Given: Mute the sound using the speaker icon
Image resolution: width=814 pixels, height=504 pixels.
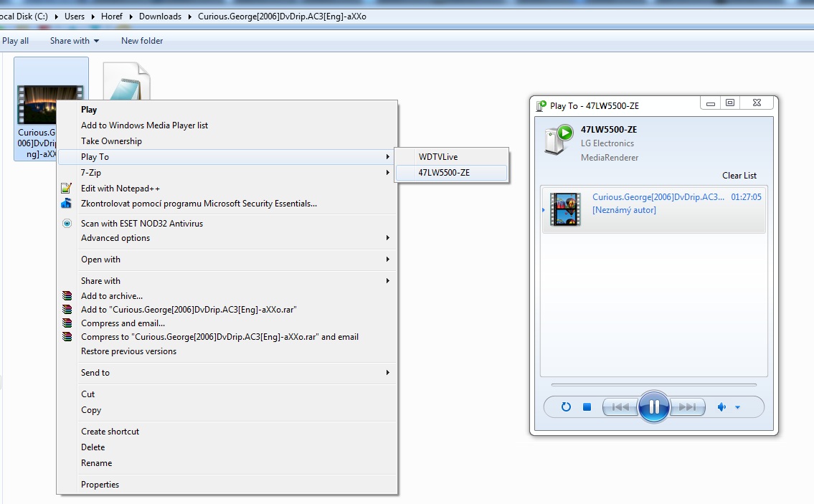Looking at the screenshot, I should (721, 407).
